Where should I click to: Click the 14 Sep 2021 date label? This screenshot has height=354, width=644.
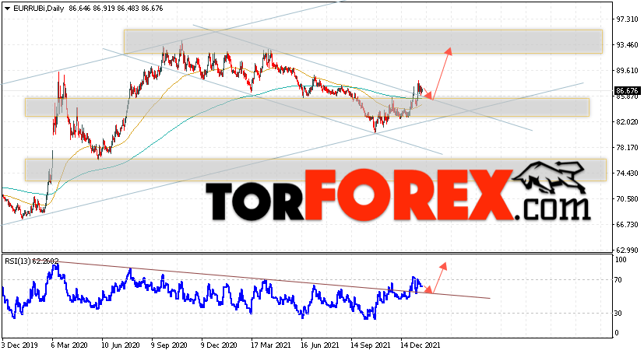(371, 345)
